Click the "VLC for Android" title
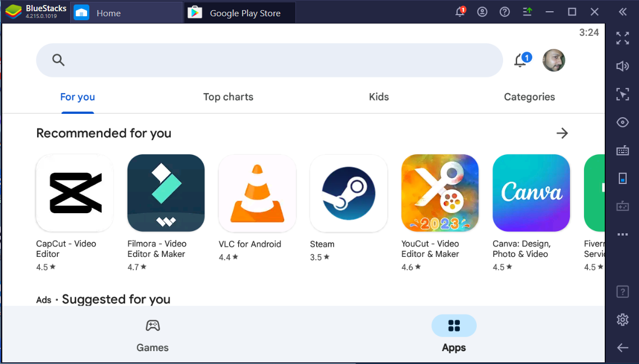639x364 pixels. click(250, 244)
